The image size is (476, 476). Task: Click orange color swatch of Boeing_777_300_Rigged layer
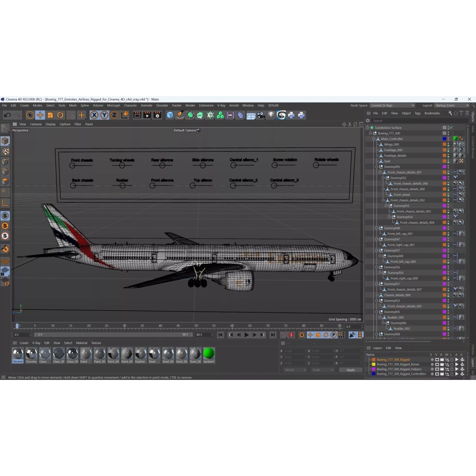pyautogui.click(x=374, y=360)
